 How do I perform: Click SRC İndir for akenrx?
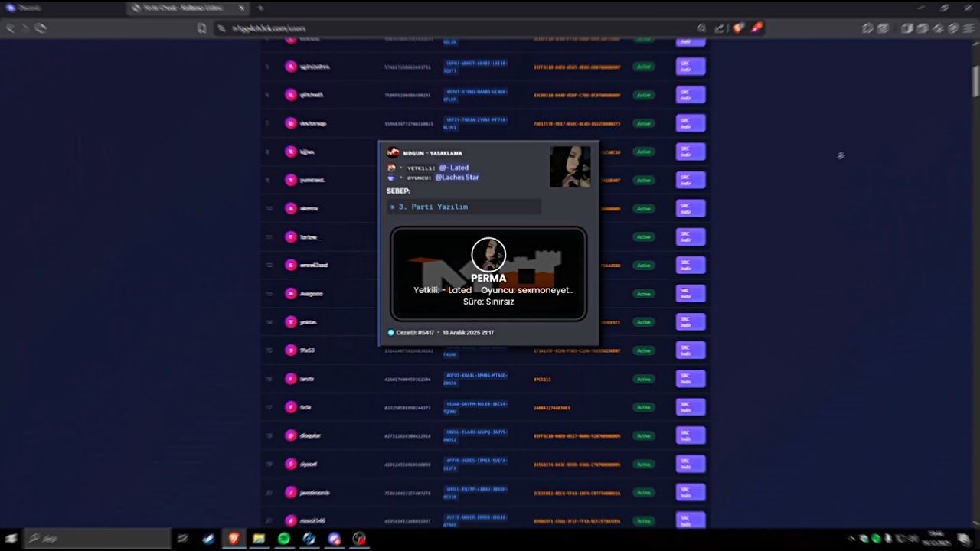coord(690,208)
